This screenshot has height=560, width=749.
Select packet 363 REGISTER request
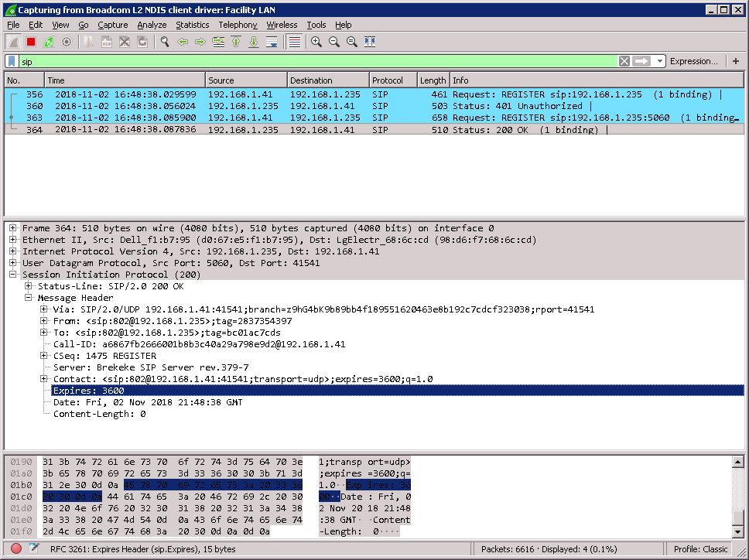click(374, 118)
